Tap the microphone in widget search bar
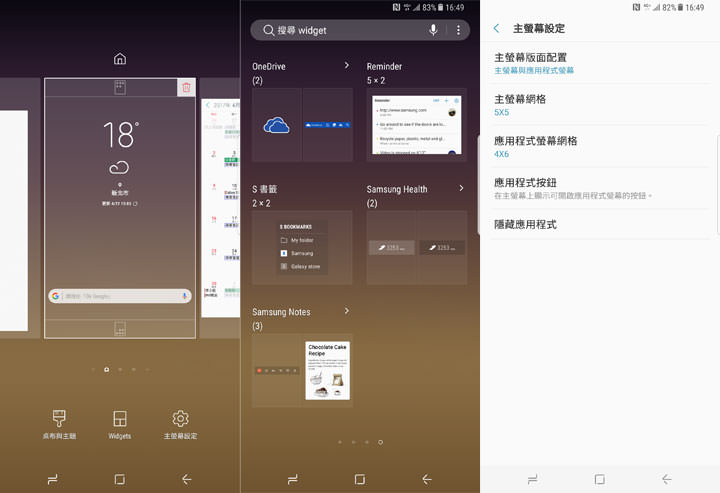 coord(433,30)
